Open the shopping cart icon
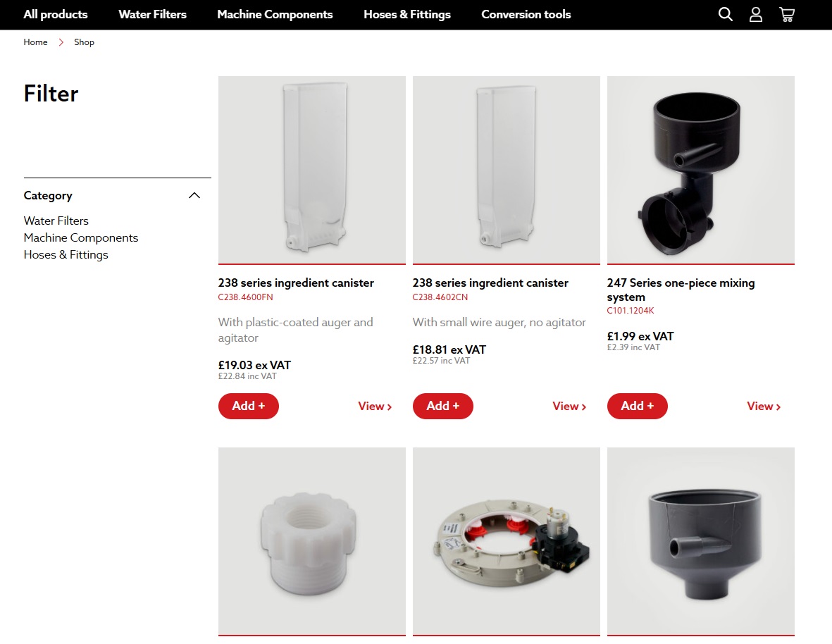 point(786,14)
